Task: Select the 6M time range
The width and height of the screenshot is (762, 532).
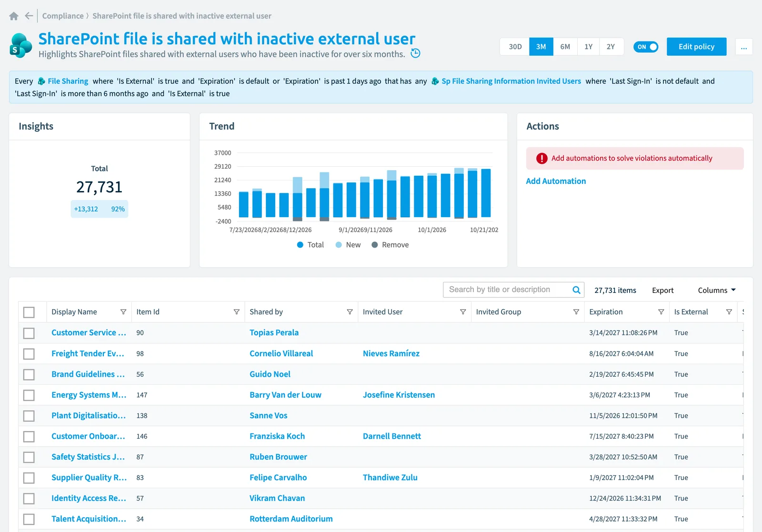Action: point(565,47)
